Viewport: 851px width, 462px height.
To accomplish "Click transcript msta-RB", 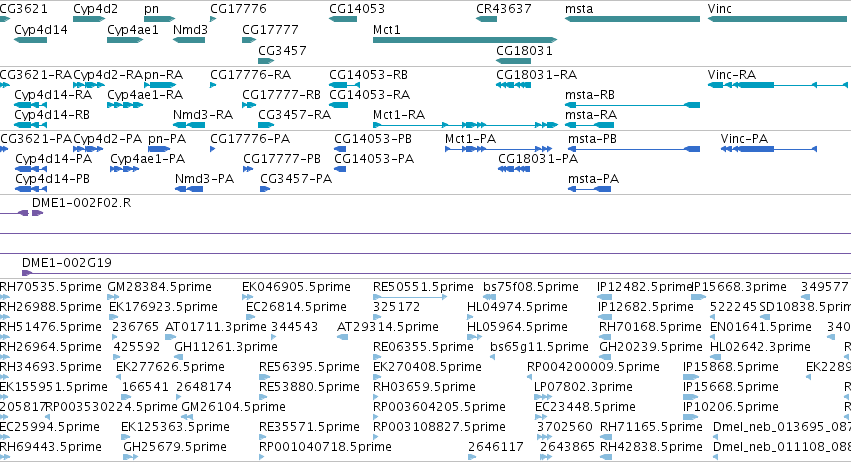I will [x=632, y=105].
